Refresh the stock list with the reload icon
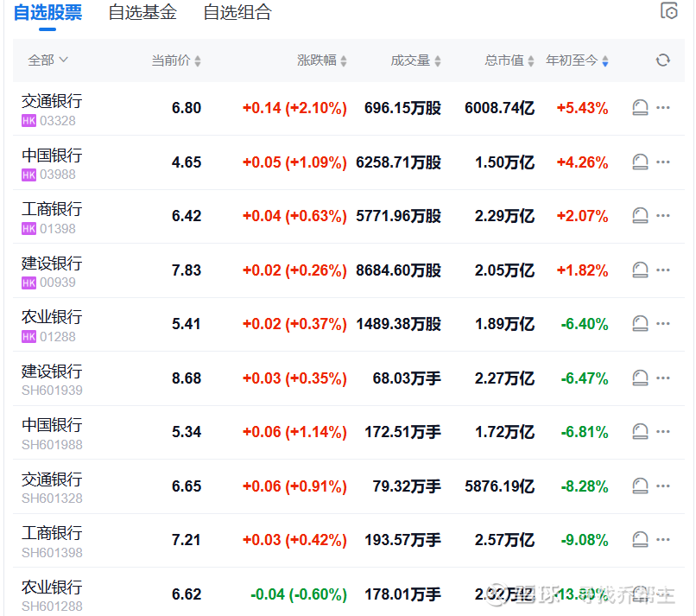Viewport: 696px width, 616px height. click(662, 60)
